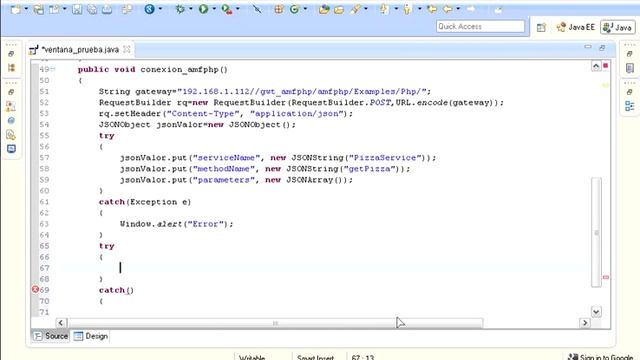Click in the Quick Access field

480,27
